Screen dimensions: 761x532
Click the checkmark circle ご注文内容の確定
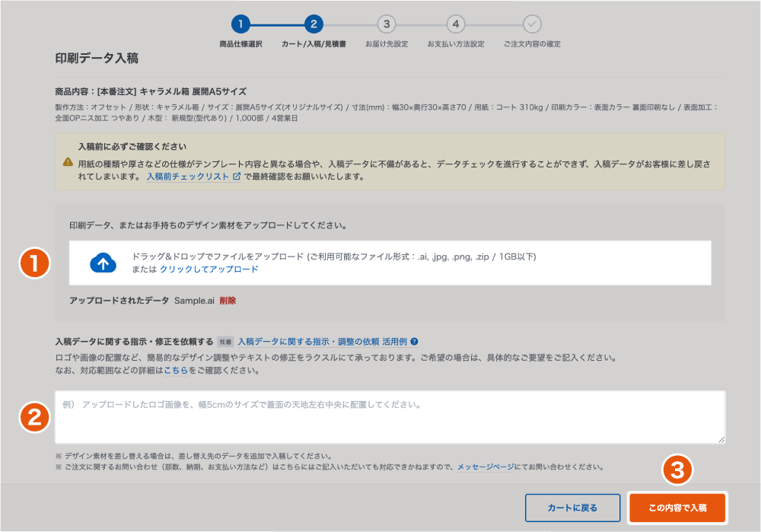[532, 24]
